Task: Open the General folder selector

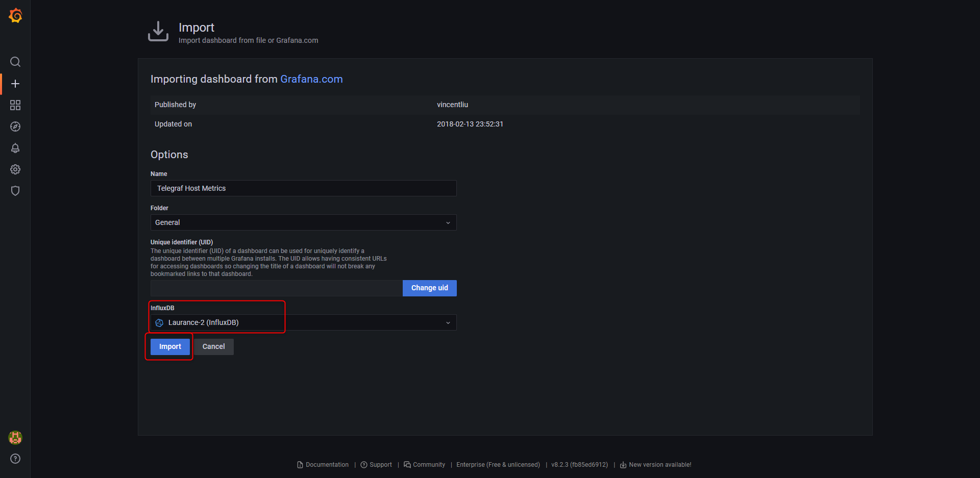Action: click(x=303, y=222)
